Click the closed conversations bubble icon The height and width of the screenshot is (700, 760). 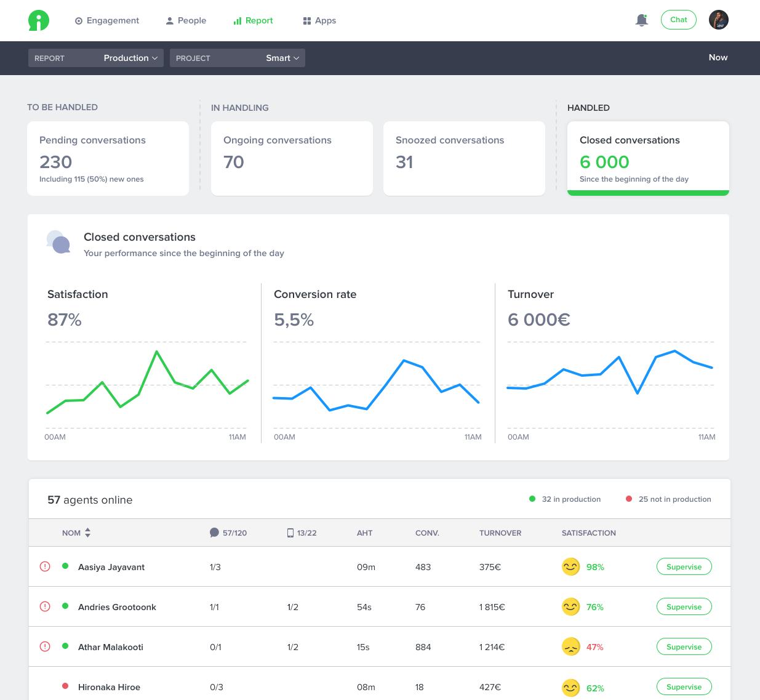(x=58, y=242)
